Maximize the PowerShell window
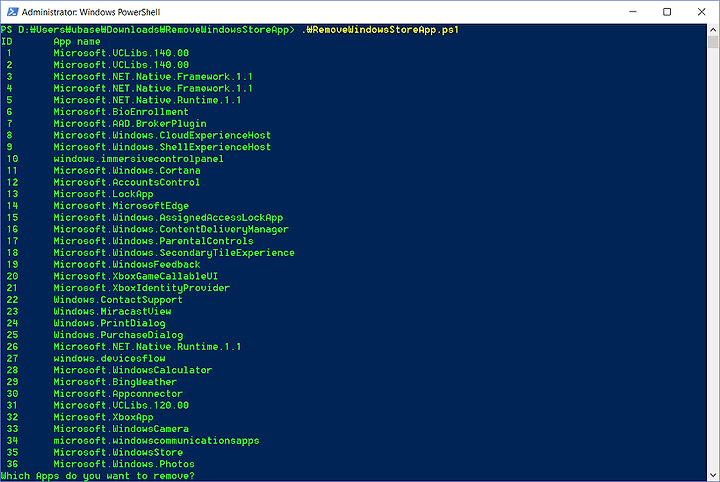Image resolution: width=720 pixels, height=482 pixels. (x=667, y=12)
